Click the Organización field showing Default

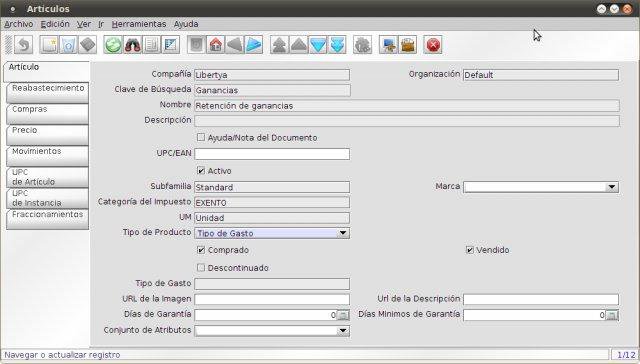(x=541, y=75)
